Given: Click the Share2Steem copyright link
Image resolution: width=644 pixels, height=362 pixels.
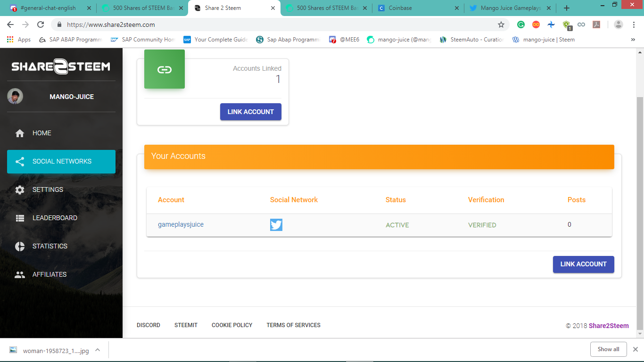Looking at the screenshot, I should click(x=609, y=326).
